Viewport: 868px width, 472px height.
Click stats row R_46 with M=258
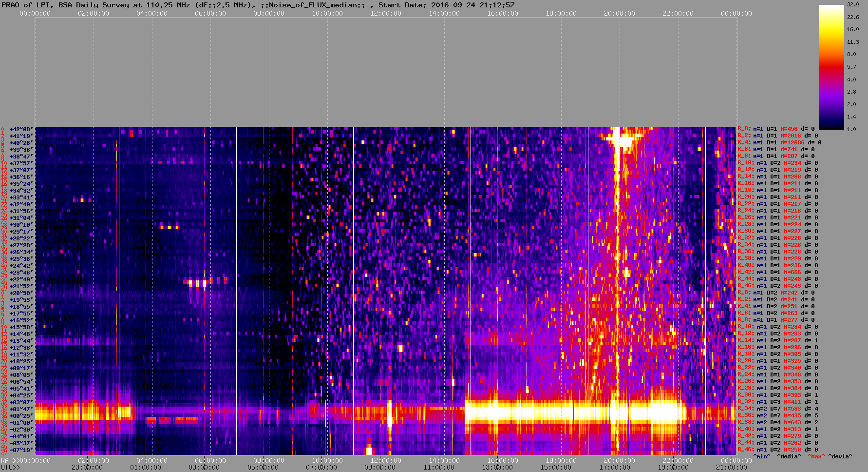tap(778, 450)
